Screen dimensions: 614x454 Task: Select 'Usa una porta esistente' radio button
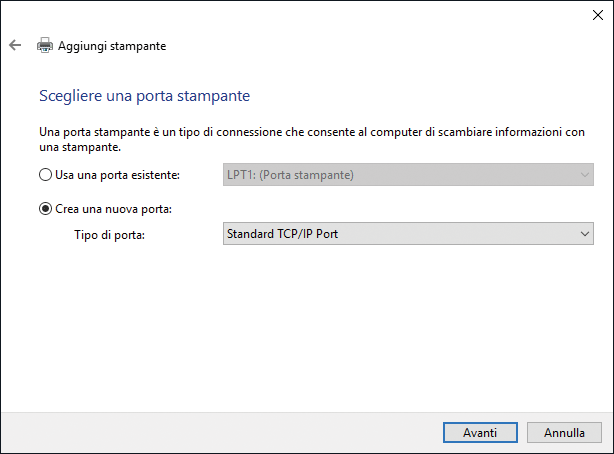click(45, 175)
